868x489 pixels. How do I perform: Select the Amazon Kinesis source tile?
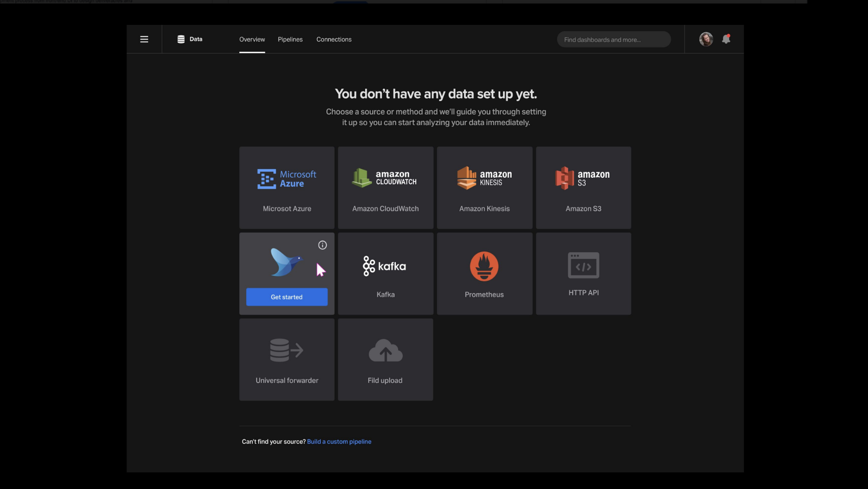coord(485,188)
